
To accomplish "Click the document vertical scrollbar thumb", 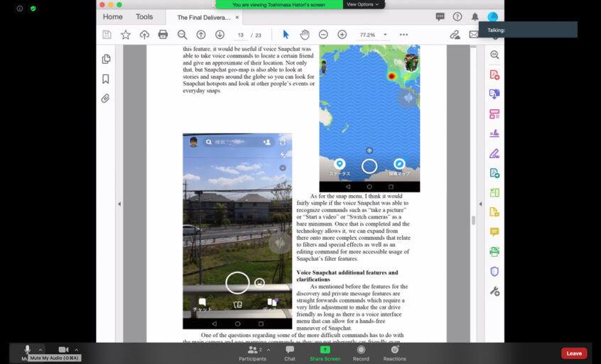I will pyautogui.click(x=473, y=220).
